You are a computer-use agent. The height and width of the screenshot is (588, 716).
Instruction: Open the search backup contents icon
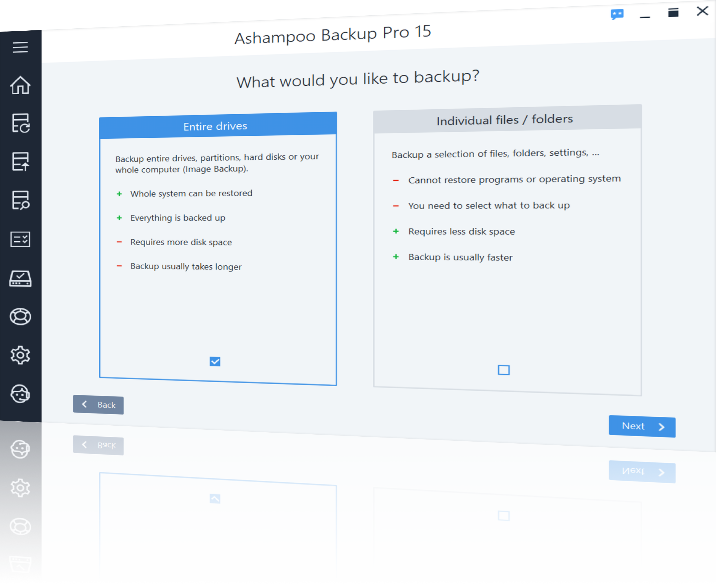(20, 200)
